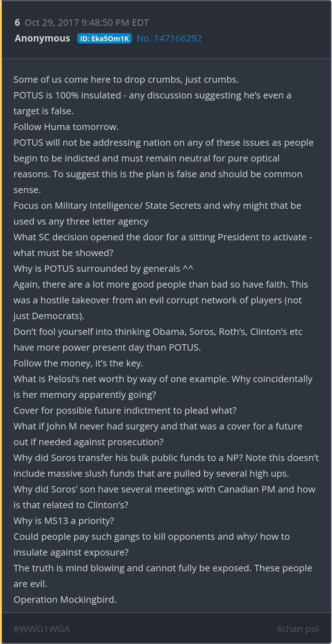Click the line starting "Could people pay such gangs"

151,537
